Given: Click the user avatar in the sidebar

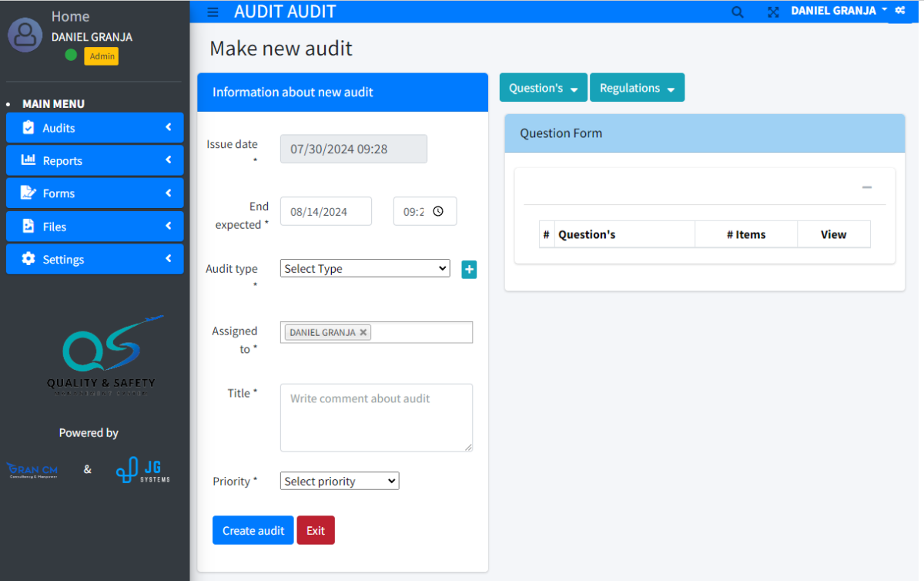Looking at the screenshot, I should (x=25, y=35).
